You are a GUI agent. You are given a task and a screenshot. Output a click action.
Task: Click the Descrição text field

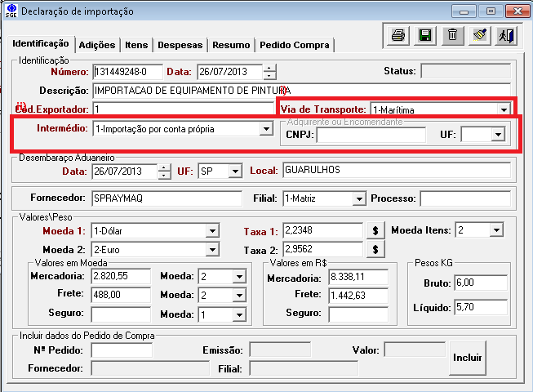pyautogui.click(x=300, y=90)
